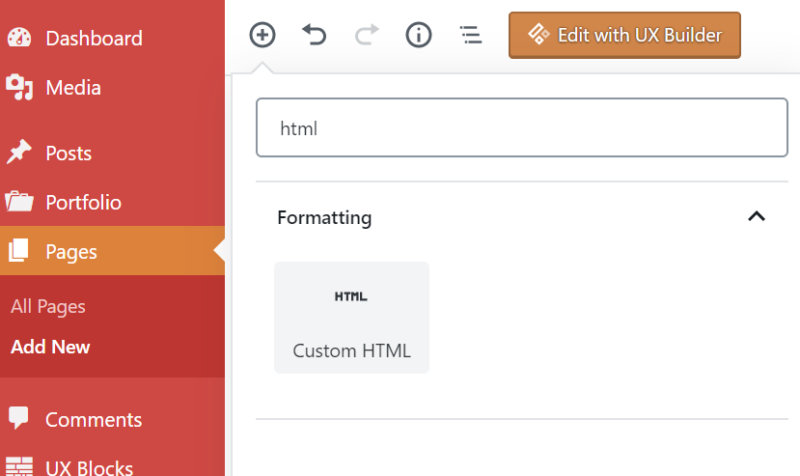Screen dimensions: 800x476
Task: Click the Undo arrow icon
Action: click(x=315, y=35)
